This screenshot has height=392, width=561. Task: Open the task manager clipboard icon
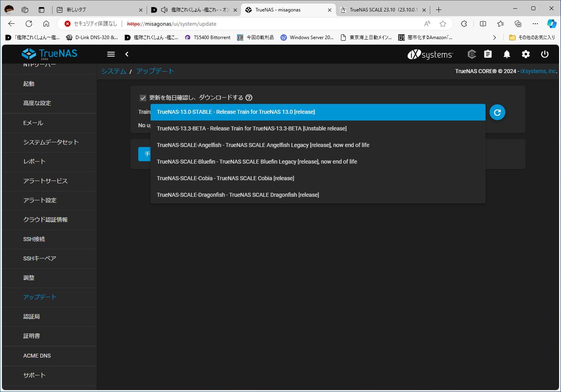pyautogui.click(x=488, y=54)
